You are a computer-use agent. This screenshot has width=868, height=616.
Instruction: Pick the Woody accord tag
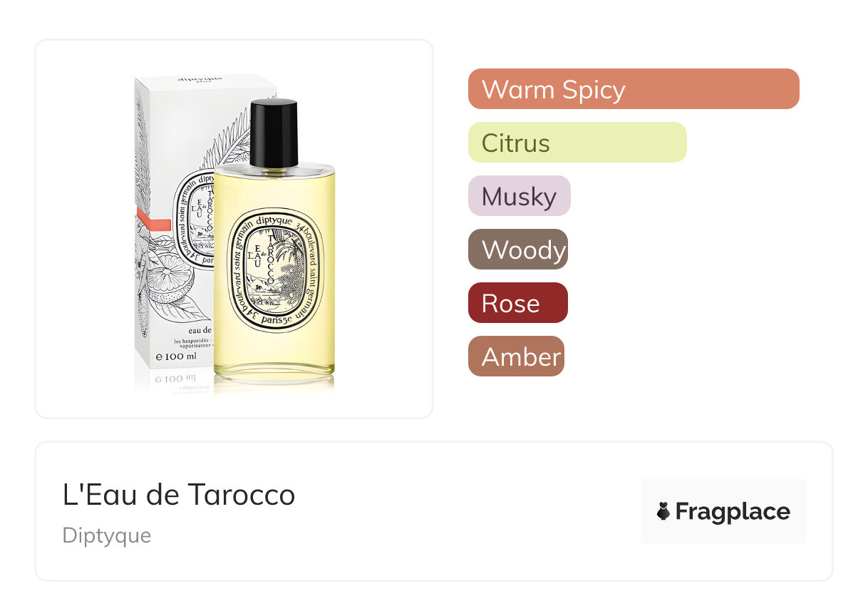518,250
